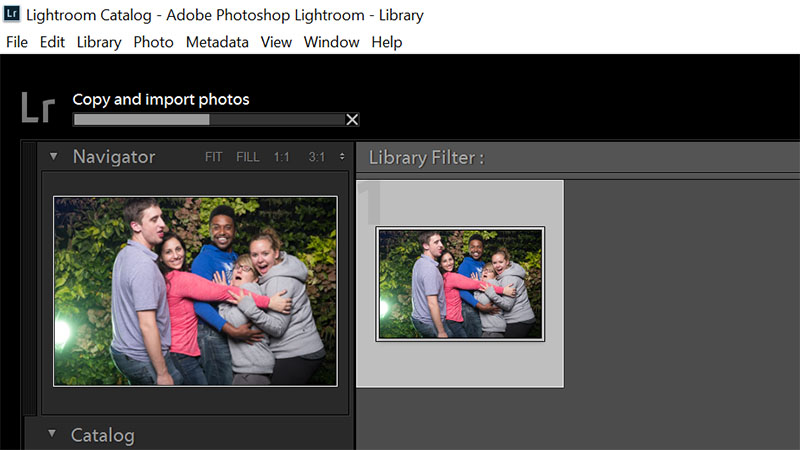Image resolution: width=800 pixels, height=450 pixels.
Task: Open the View menu
Action: tap(276, 42)
